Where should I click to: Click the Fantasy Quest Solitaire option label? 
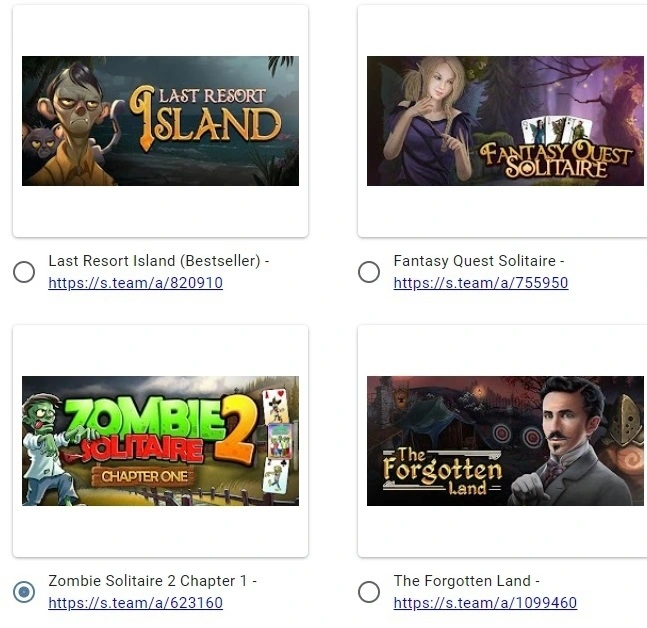click(x=479, y=261)
